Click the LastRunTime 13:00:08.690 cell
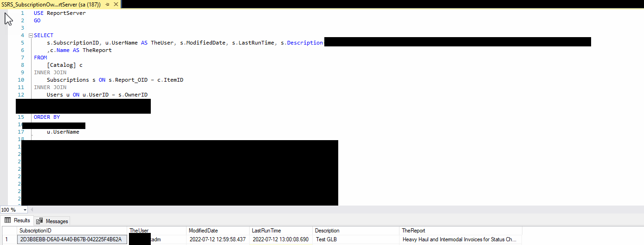The image size is (644, 245). (281, 239)
